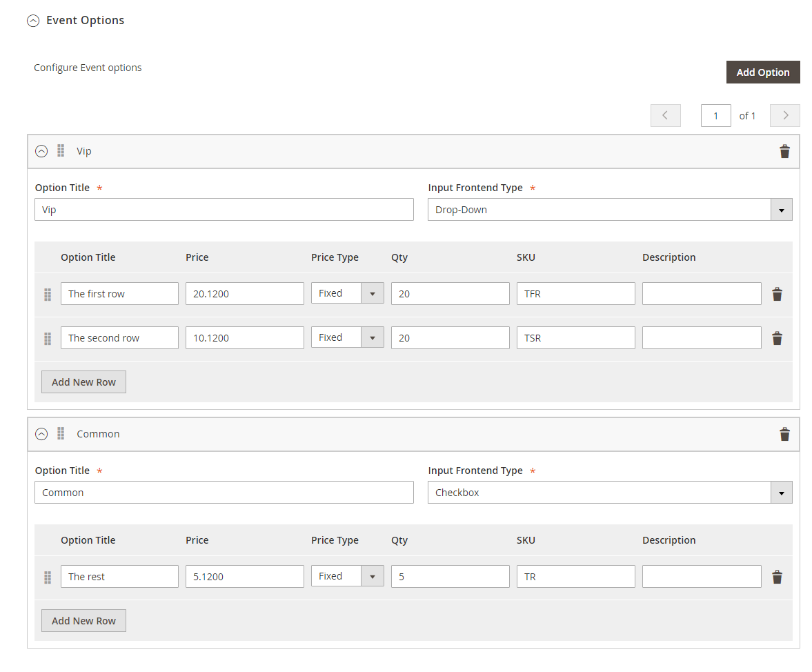Delete the Common option with its trash icon
The image size is (812, 672).
(x=784, y=434)
